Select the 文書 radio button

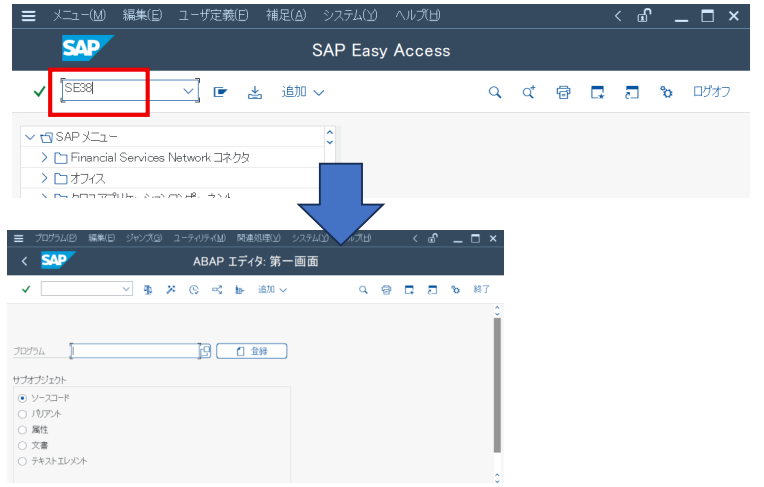point(22,446)
